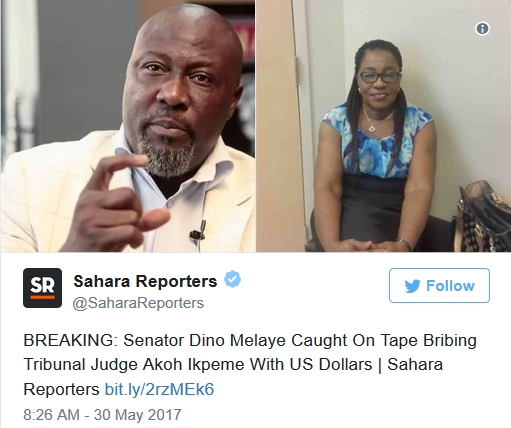Click the Twitter bird icon in Follow
Viewport: 511px width, 428px height.
coord(412,286)
